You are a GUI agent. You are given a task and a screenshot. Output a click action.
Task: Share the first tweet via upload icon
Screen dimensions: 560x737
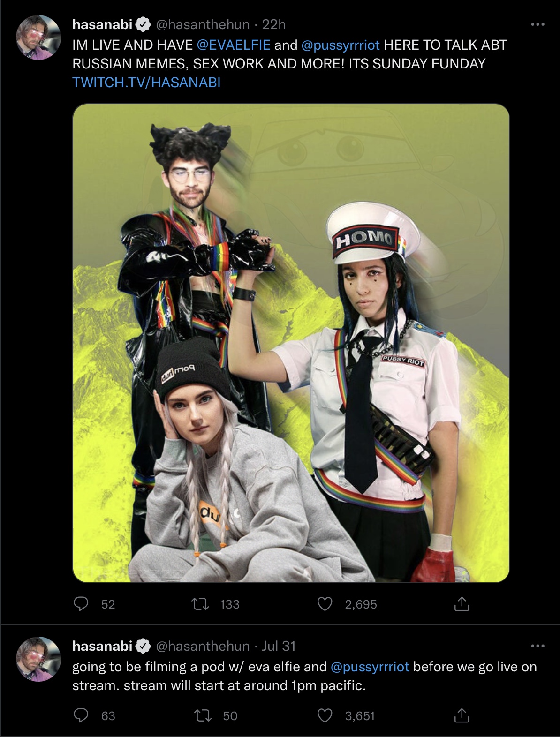(x=462, y=604)
